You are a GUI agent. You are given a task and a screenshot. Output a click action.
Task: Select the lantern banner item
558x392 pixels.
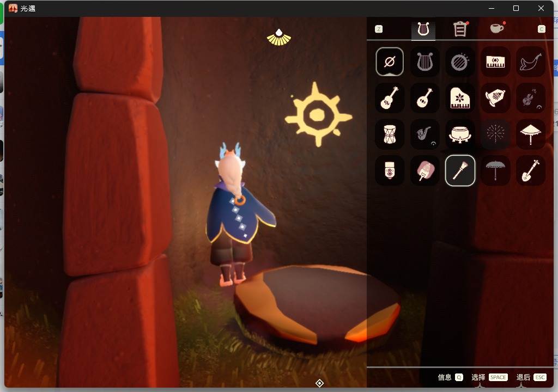tap(389, 170)
